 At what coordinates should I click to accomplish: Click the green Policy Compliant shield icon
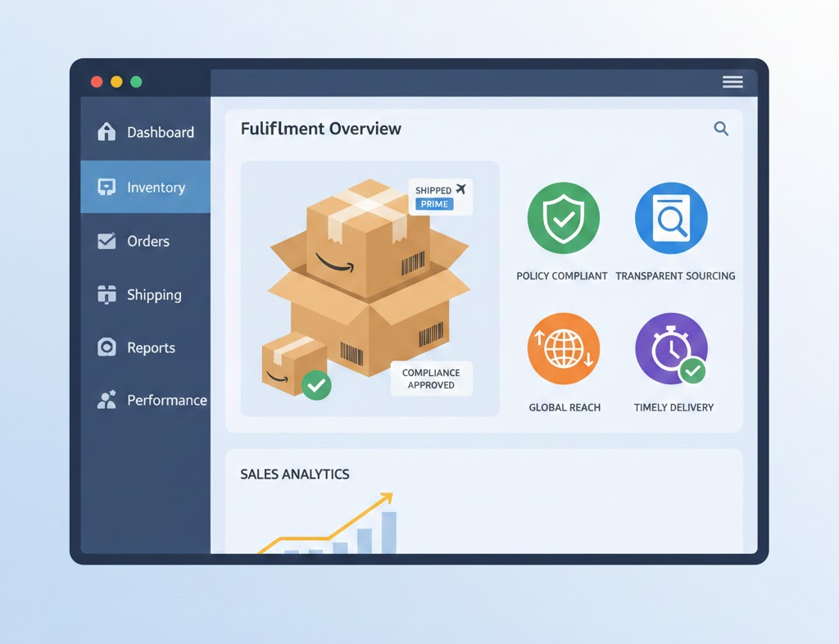click(564, 218)
